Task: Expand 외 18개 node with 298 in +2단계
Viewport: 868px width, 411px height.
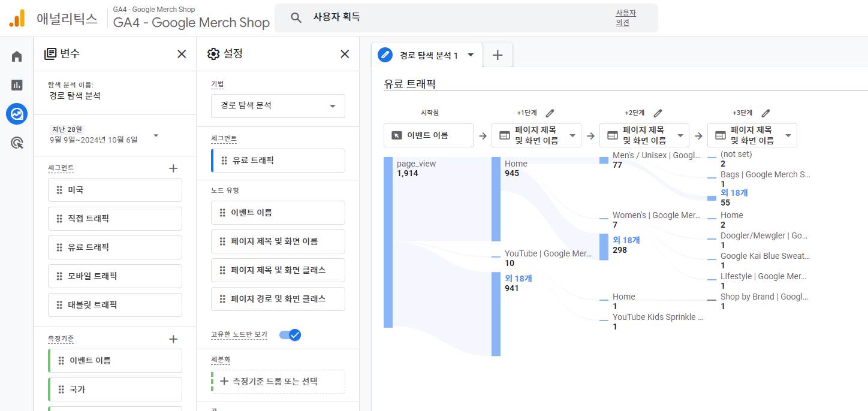Action: pyautogui.click(x=626, y=240)
